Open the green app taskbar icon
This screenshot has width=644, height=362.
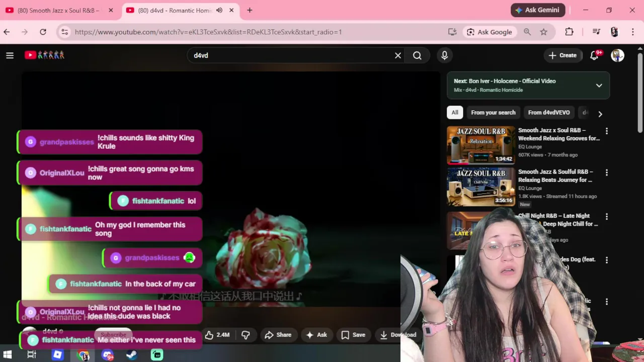[157, 355]
